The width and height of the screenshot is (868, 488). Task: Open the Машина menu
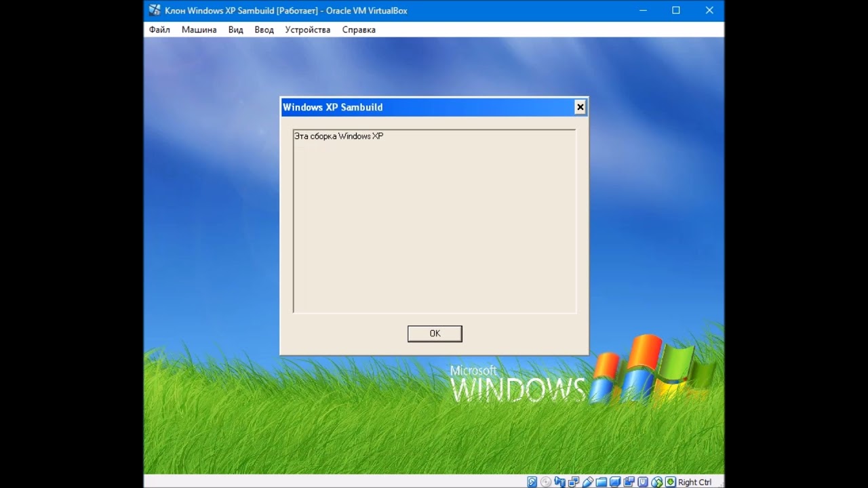point(199,30)
